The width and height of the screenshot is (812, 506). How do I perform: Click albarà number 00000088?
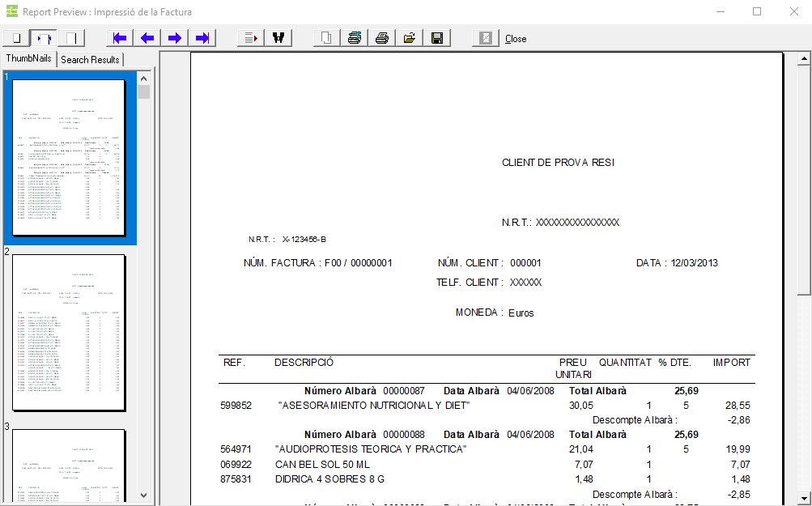pos(404,435)
